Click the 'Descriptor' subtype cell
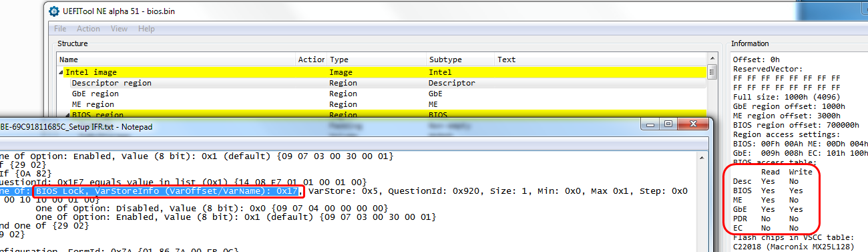 (451, 83)
